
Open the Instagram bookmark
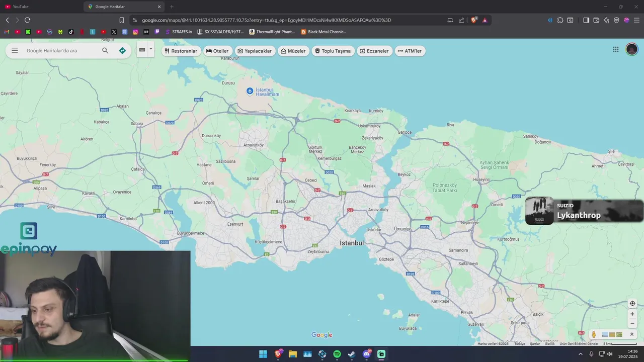pos(135,32)
